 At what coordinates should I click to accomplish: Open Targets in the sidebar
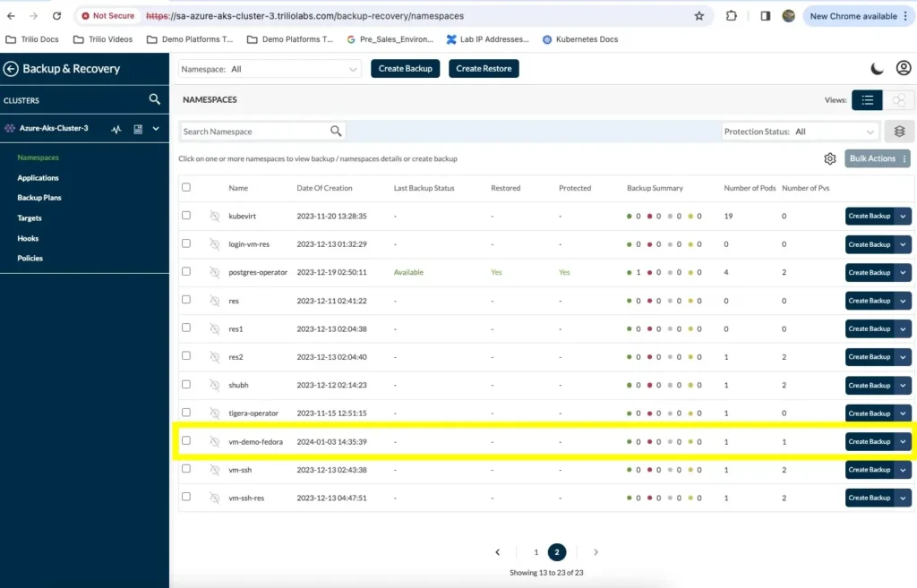pyautogui.click(x=30, y=218)
